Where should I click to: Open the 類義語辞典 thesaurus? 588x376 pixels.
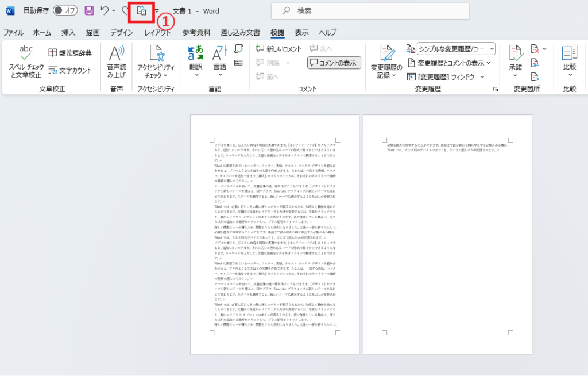point(70,53)
